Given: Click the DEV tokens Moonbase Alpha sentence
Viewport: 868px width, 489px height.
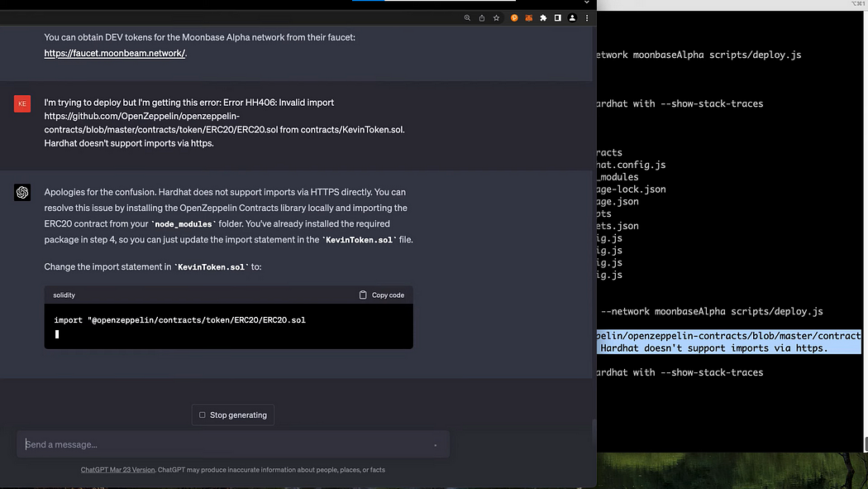Looking at the screenshot, I should pos(200,38).
